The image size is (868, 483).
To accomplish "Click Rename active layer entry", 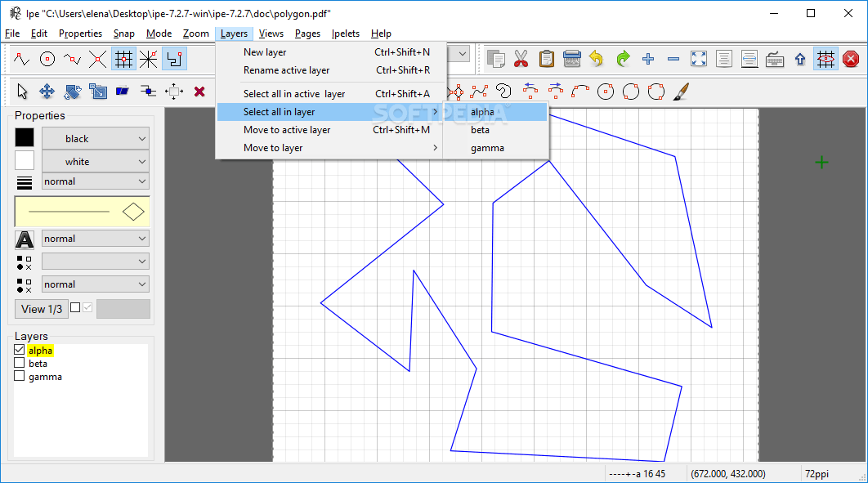I will [329, 70].
